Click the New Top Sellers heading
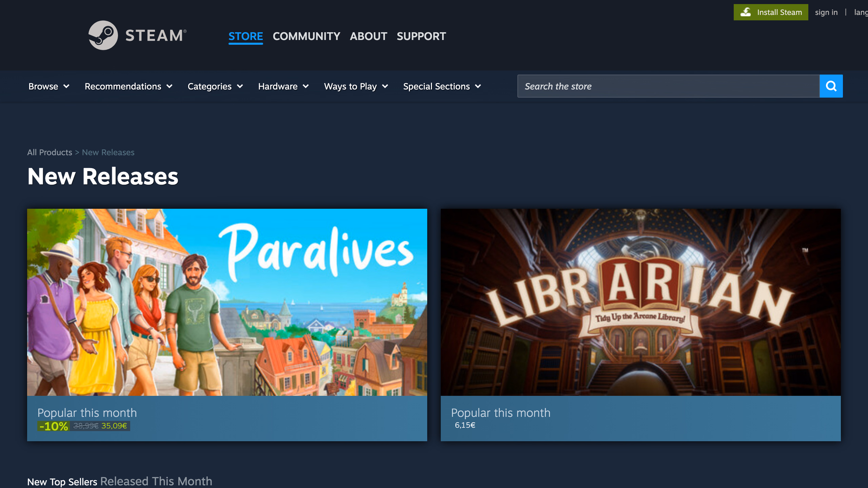The image size is (868, 488). coord(62,482)
